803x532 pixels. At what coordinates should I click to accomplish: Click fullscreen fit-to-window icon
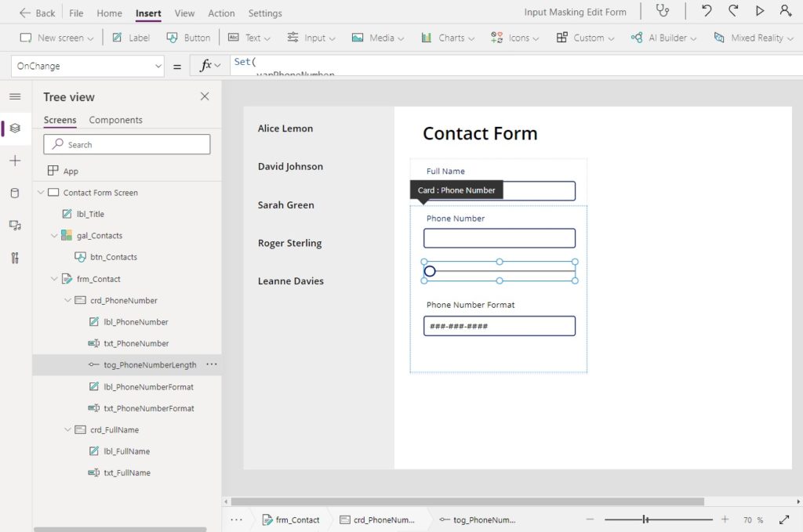tap(784, 519)
